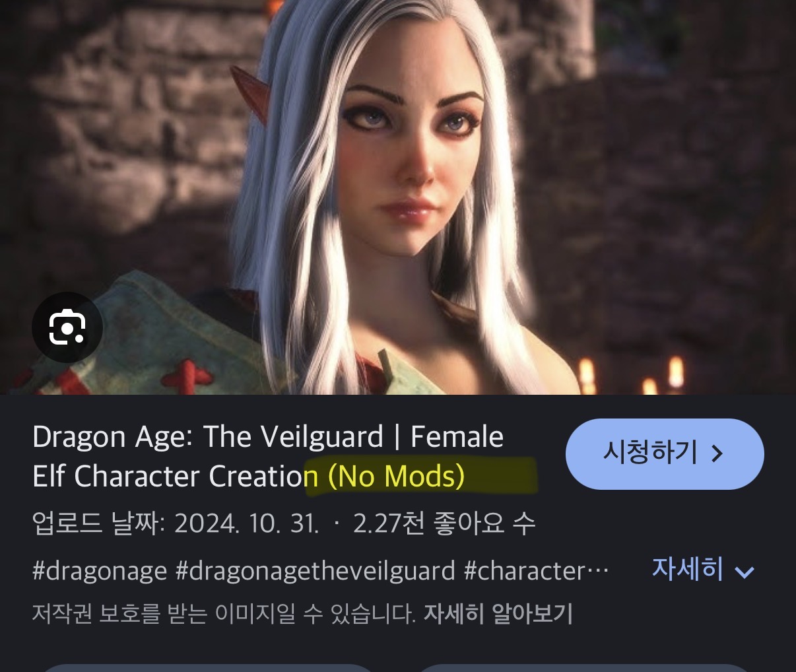Open the 자세히 알아보기 link
This screenshot has height=672, width=796.
pyautogui.click(x=498, y=614)
